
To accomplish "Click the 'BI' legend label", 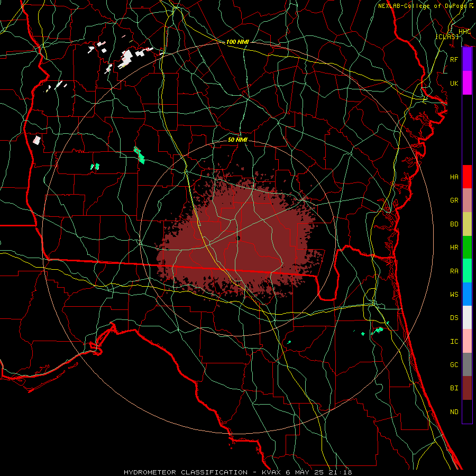I will pyautogui.click(x=454, y=388).
